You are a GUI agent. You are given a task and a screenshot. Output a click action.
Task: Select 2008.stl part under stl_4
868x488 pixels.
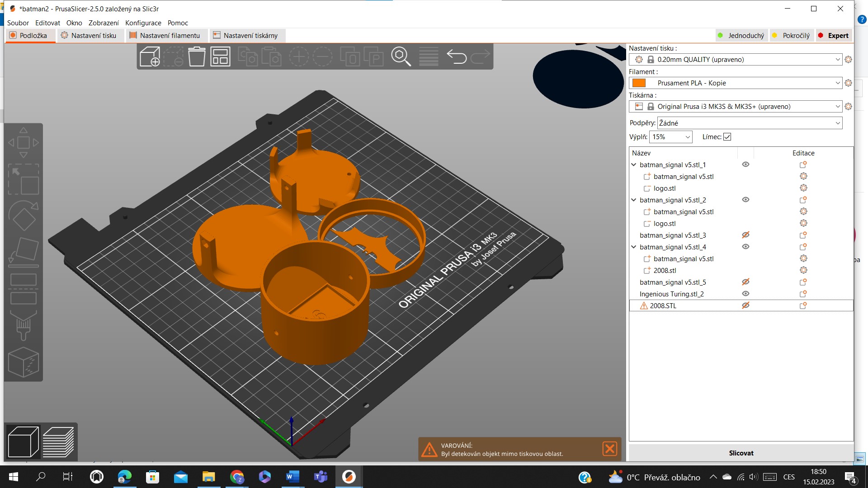665,271
